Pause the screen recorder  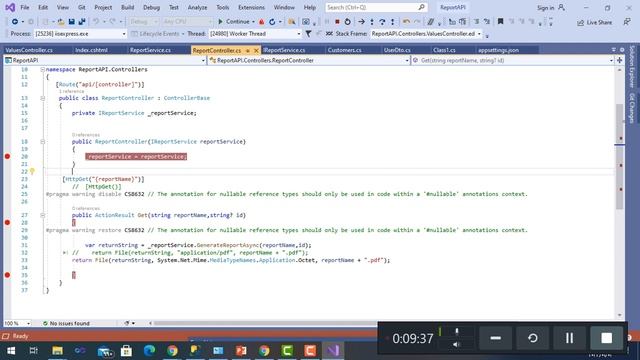[x=569, y=338]
